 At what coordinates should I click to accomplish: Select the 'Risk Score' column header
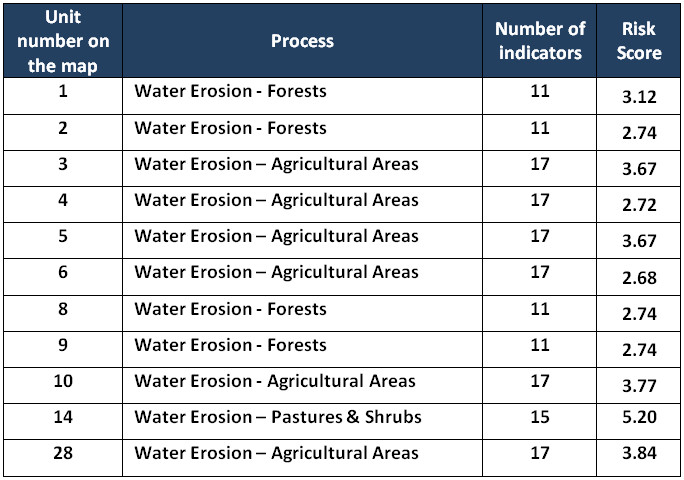point(639,41)
